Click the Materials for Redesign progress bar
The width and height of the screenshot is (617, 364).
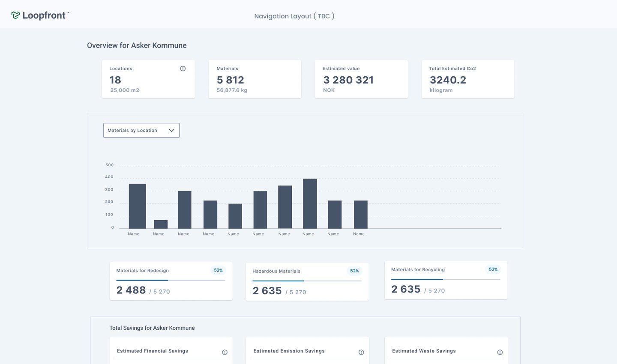(171, 280)
